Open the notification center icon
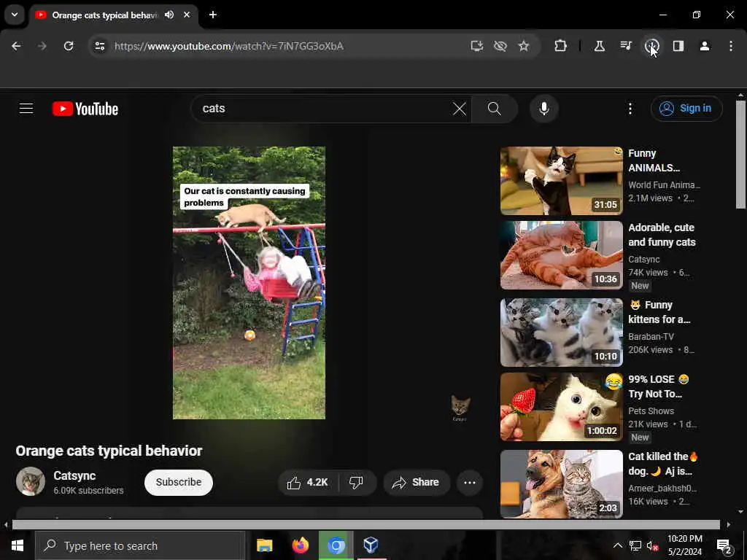Screen dimensions: 747x560 [724, 545]
